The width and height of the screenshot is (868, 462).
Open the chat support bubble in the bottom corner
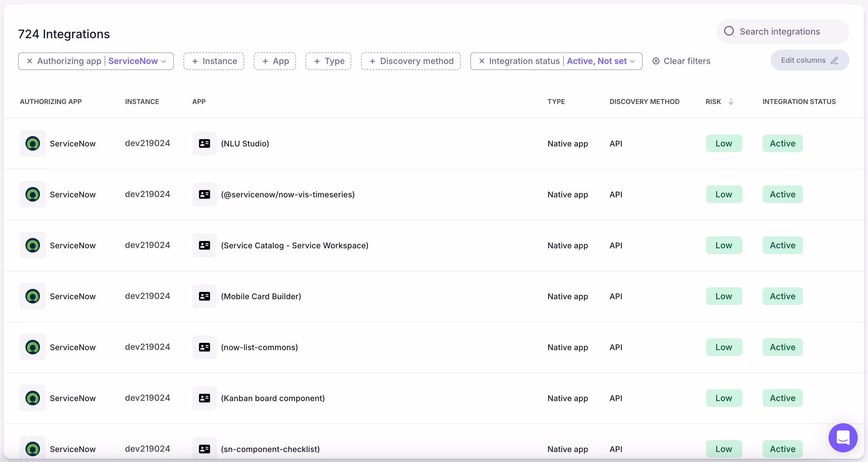click(x=843, y=437)
